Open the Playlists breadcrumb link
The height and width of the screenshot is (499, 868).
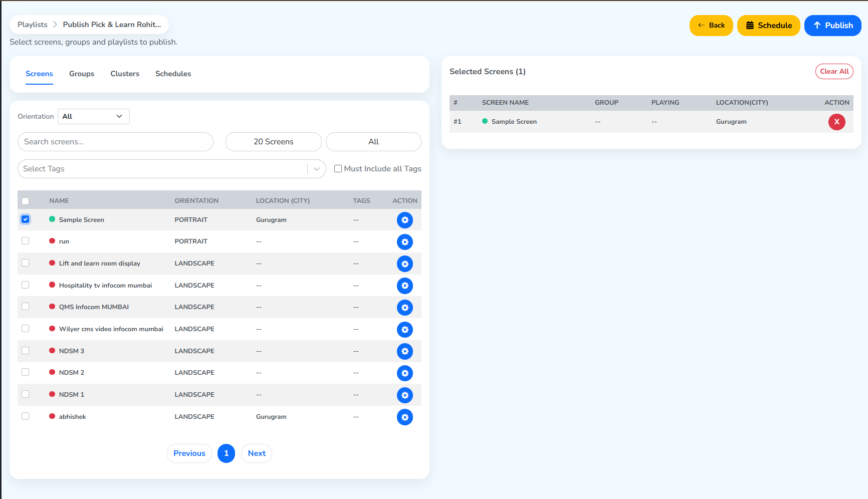click(x=33, y=25)
